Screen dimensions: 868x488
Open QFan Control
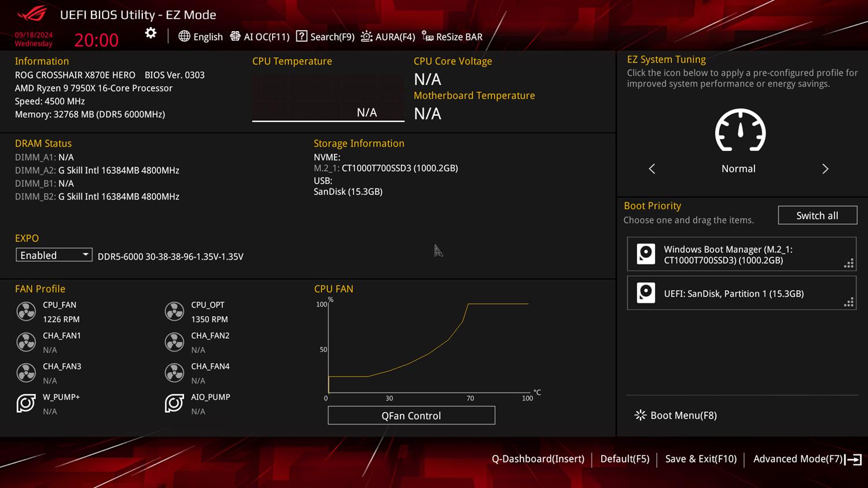click(411, 415)
